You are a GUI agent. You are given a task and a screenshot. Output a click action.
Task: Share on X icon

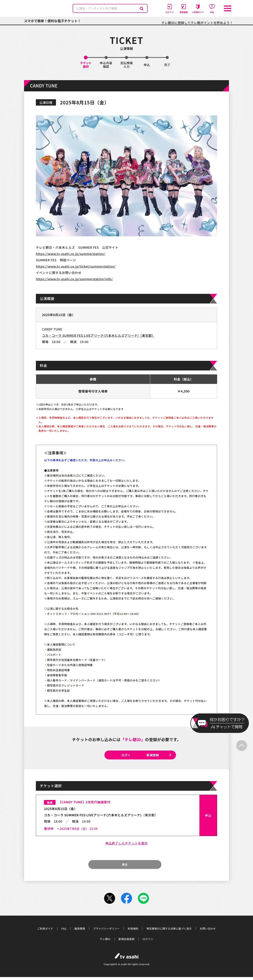pyautogui.click(x=110, y=898)
